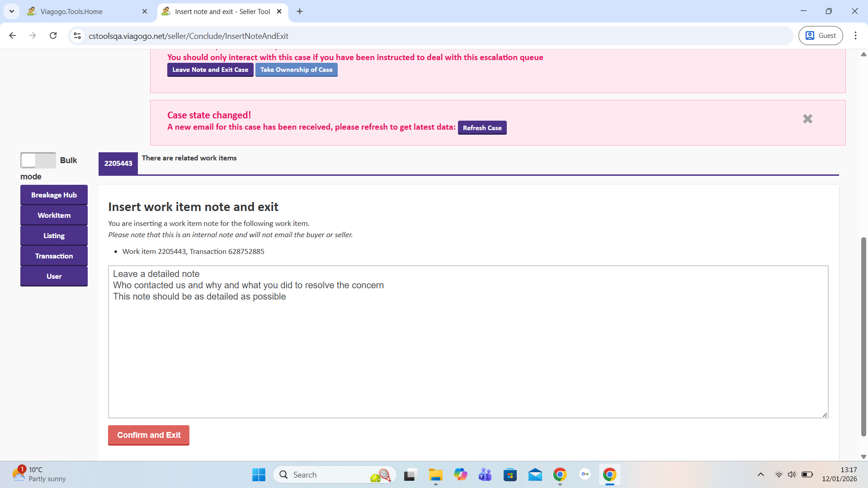Viewport: 868px width, 488px height.
Task: Reload the page with browser refresh icon
Action: [x=53, y=36]
